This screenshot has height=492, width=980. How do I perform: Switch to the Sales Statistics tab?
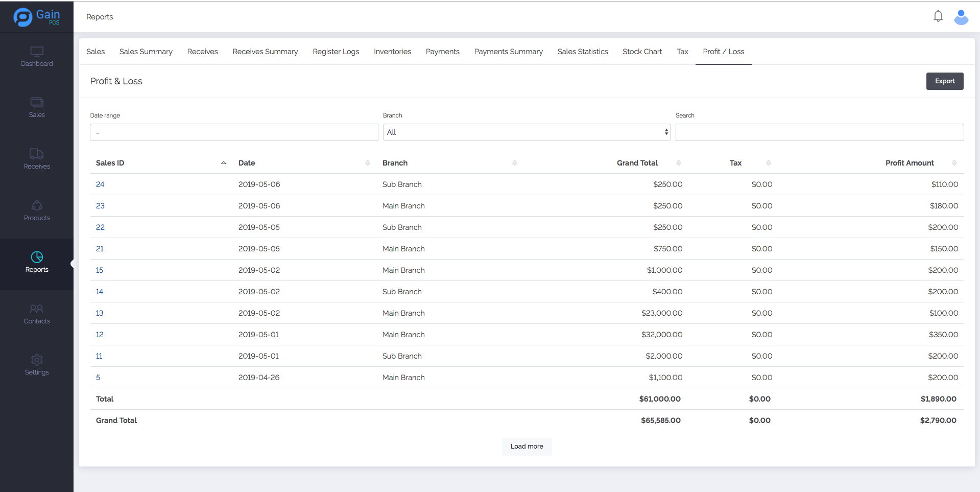click(582, 52)
